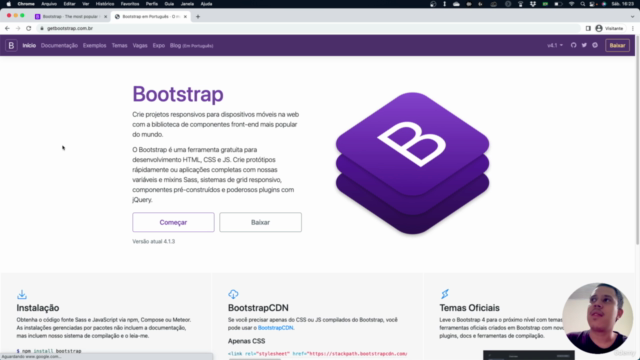Close the first Bootstrap tab
This screenshot has height=360, width=640.
point(105,17)
